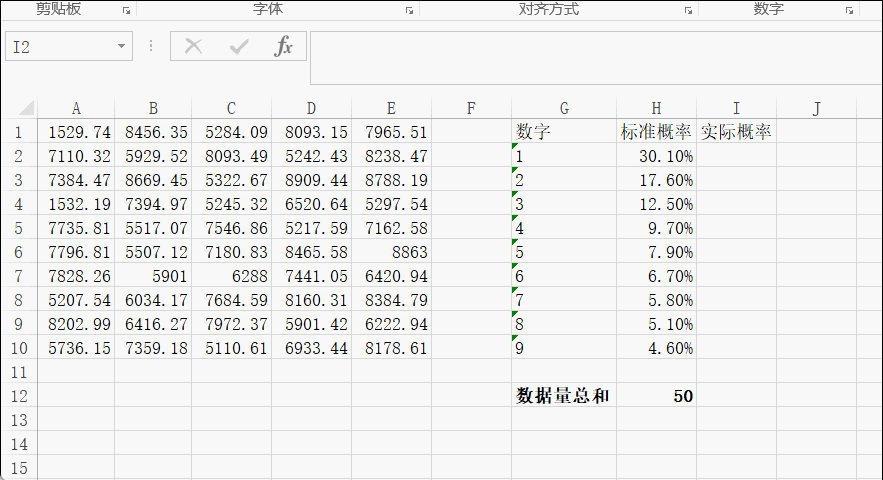Open the Alignment (对齐方式) dialog launcher
The height and width of the screenshot is (480, 883).
pyautogui.click(x=688, y=10)
